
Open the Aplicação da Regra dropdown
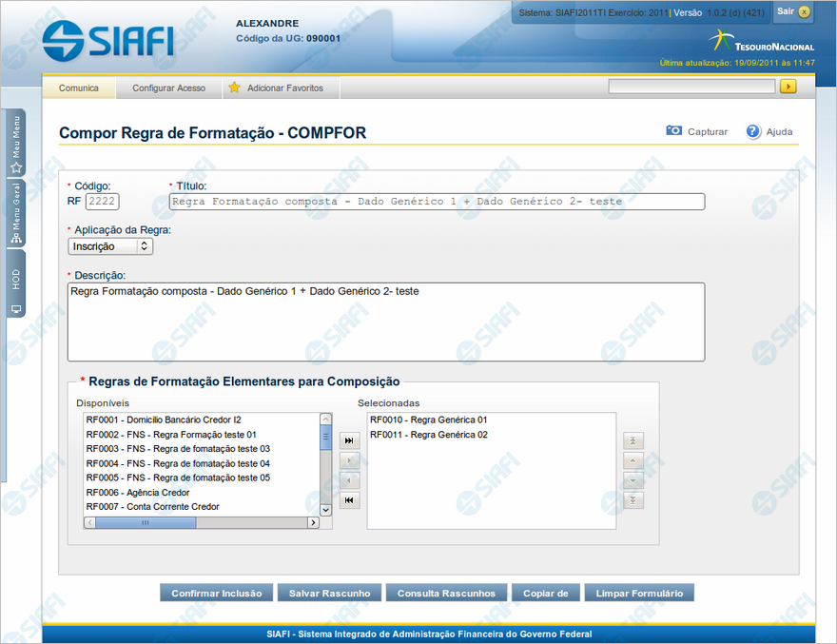[x=110, y=246]
